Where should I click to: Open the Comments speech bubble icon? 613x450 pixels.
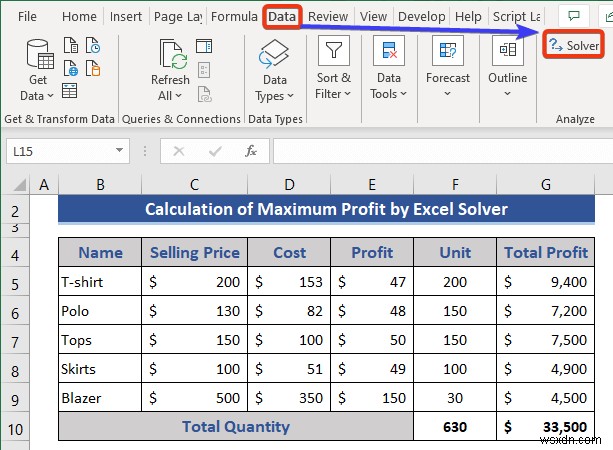coord(574,16)
